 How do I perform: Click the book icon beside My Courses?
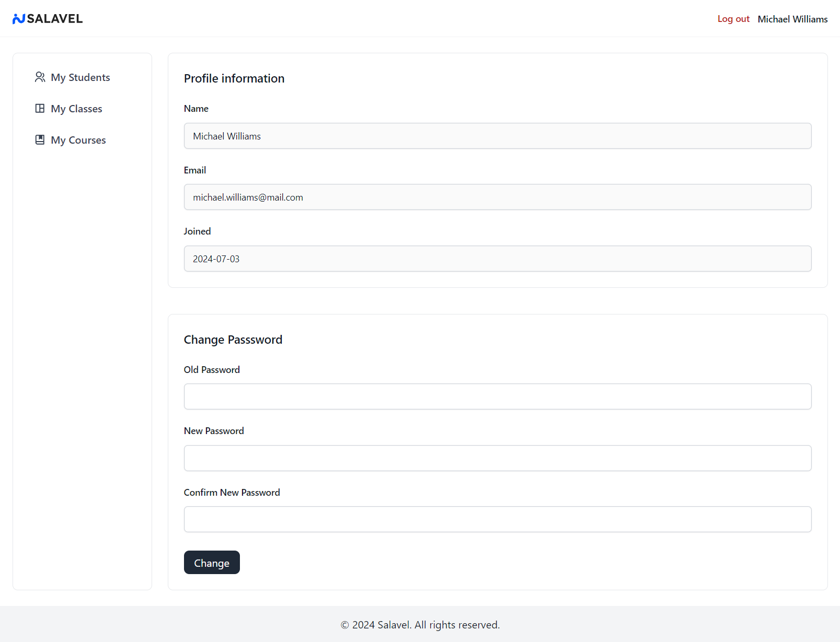(x=40, y=140)
